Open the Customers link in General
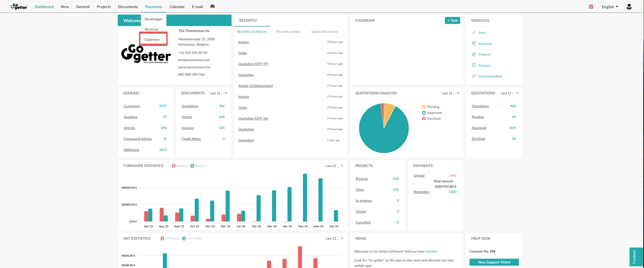The height and width of the screenshot is (268, 644). 132,106
